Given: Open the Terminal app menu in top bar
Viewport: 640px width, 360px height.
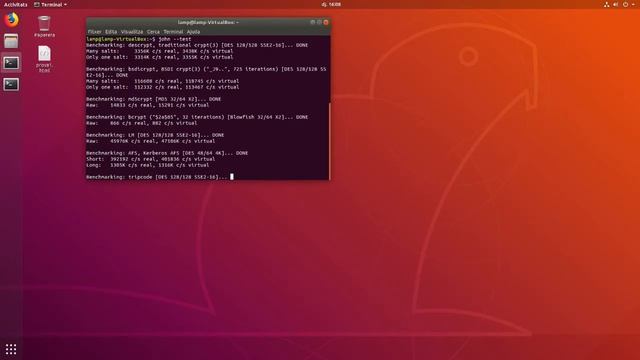Looking at the screenshot, I should click(51, 4).
